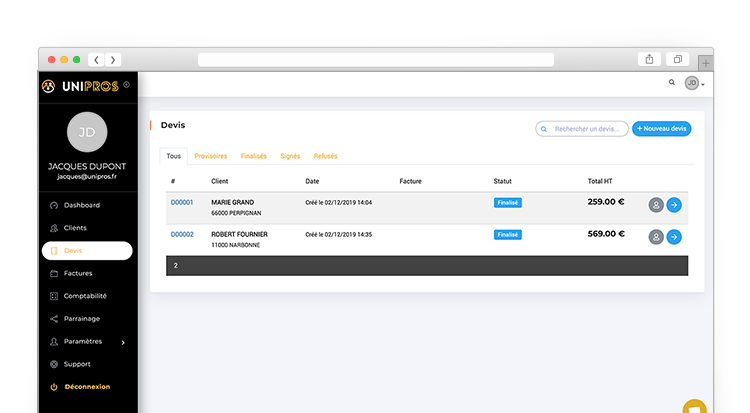Select the Tous tab
The height and width of the screenshot is (413, 750).
pos(174,156)
